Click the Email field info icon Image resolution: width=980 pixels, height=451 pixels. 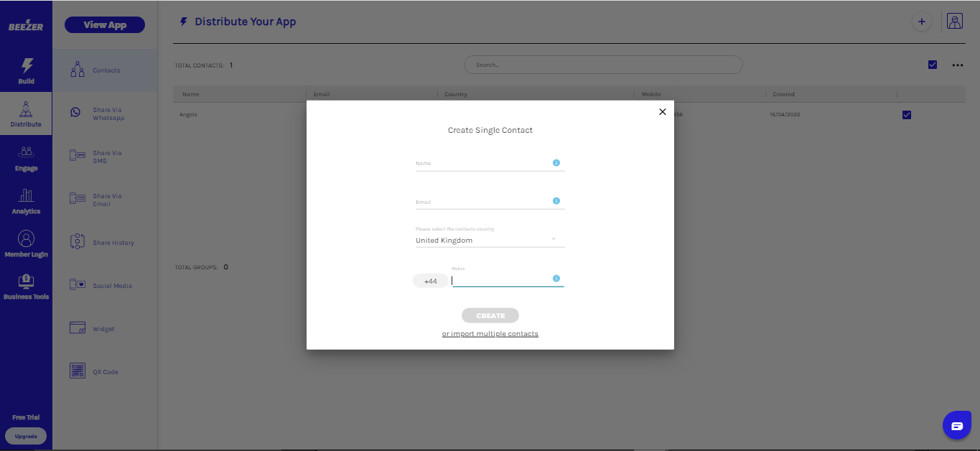(556, 201)
